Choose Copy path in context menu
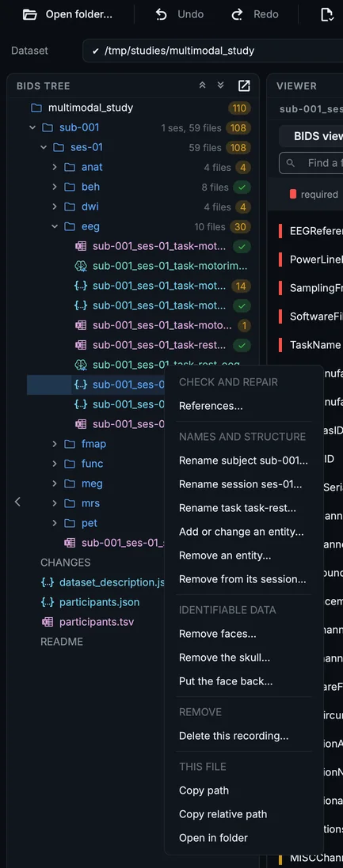Image resolution: width=343 pixels, height=868 pixels. point(244,790)
